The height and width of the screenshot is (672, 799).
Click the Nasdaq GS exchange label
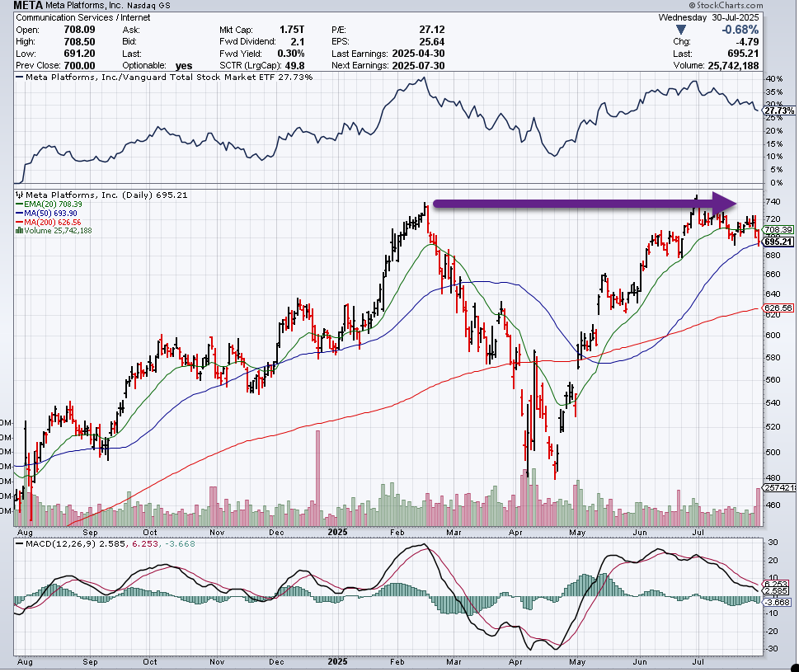click(148, 6)
